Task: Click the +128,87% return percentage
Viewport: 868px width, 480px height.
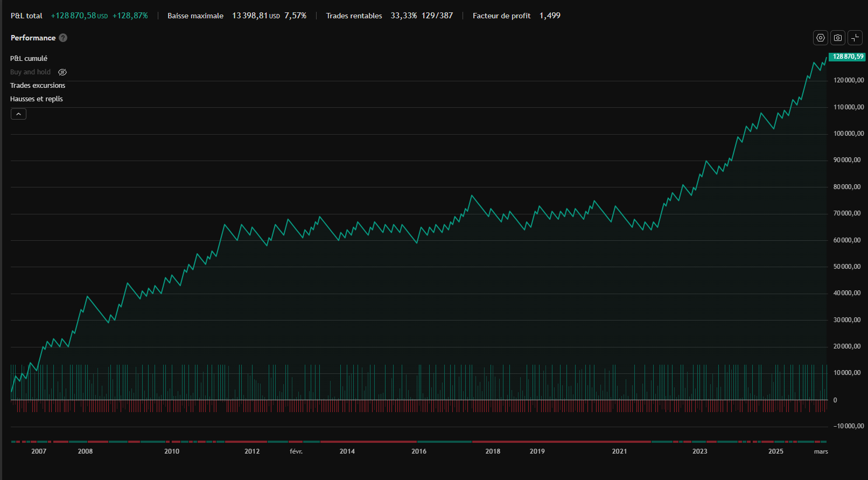Action: click(130, 16)
